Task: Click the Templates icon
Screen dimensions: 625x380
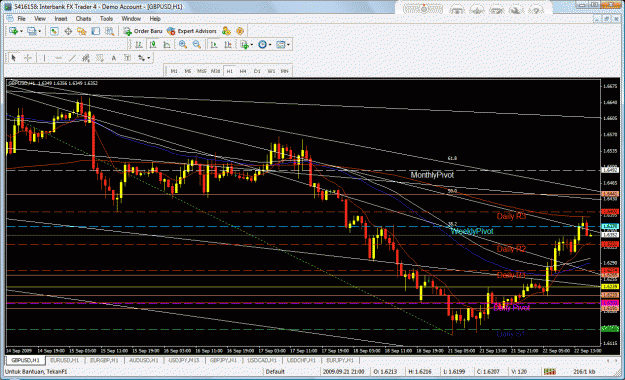Action: point(281,45)
